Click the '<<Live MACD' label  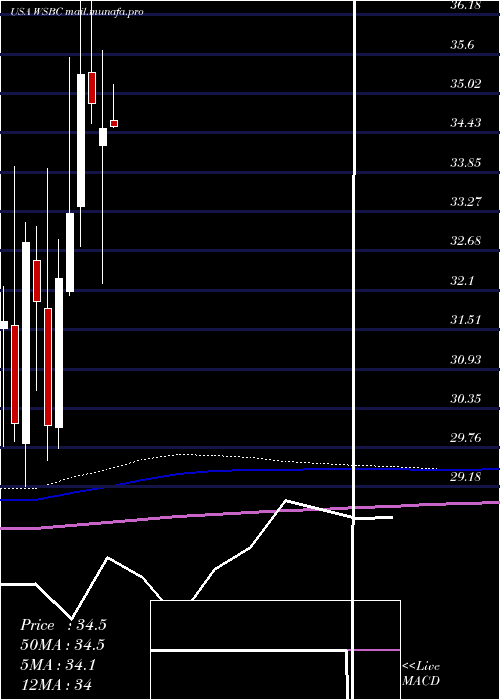(x=421, y=673)
